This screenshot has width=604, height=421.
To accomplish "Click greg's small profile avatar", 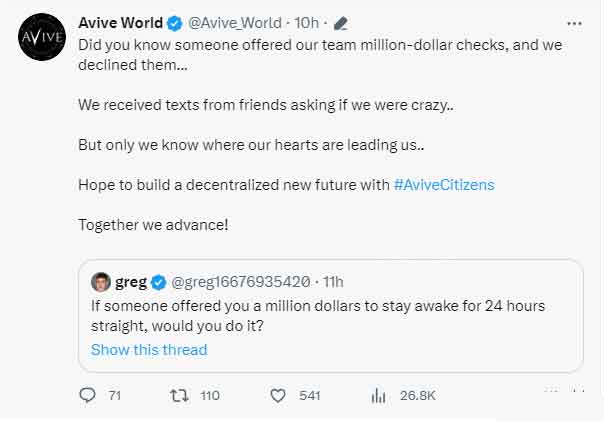I will 100,282.
